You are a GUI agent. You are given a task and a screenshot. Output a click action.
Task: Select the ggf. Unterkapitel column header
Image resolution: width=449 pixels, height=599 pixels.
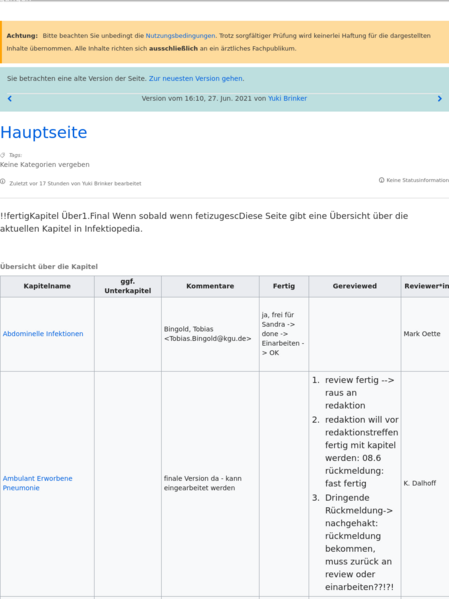pyautogui.click(x=128, y=286)
